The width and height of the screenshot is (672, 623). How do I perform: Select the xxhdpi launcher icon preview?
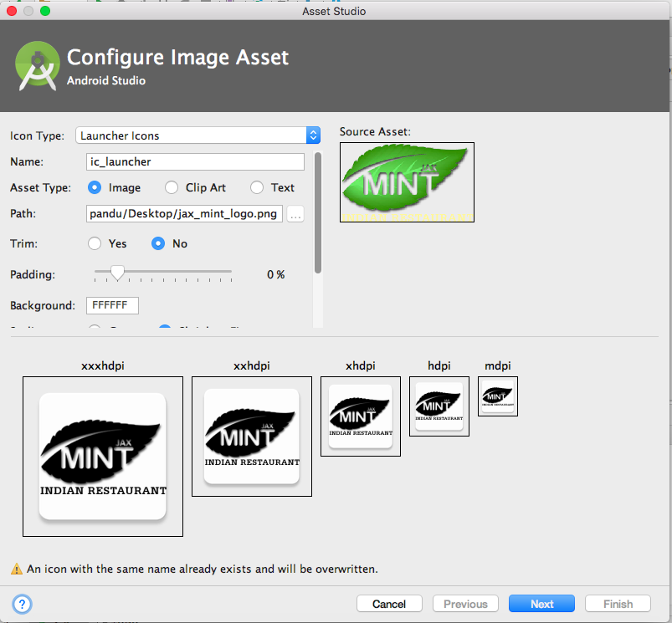pyautogui.click(x=252, y=436)
